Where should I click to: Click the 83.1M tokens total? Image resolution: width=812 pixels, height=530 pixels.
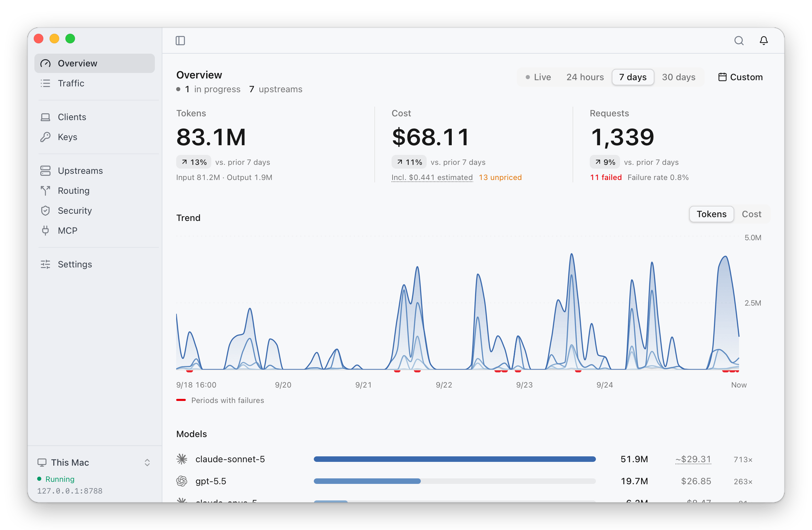coord(211,137)
